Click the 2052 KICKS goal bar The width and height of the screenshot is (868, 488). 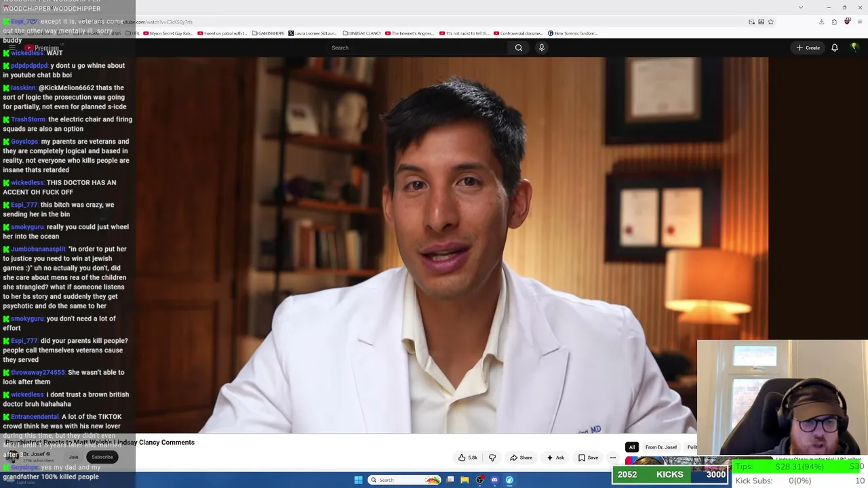(670, 475)
